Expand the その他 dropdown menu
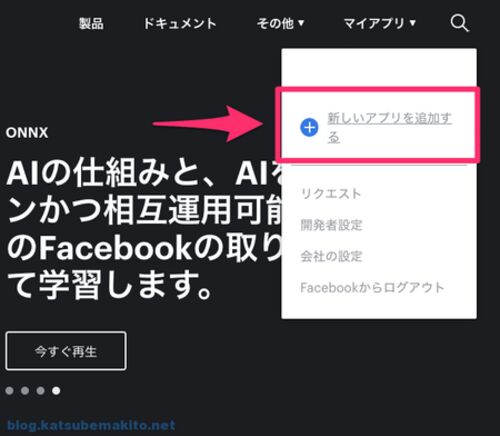 point(280,23)
